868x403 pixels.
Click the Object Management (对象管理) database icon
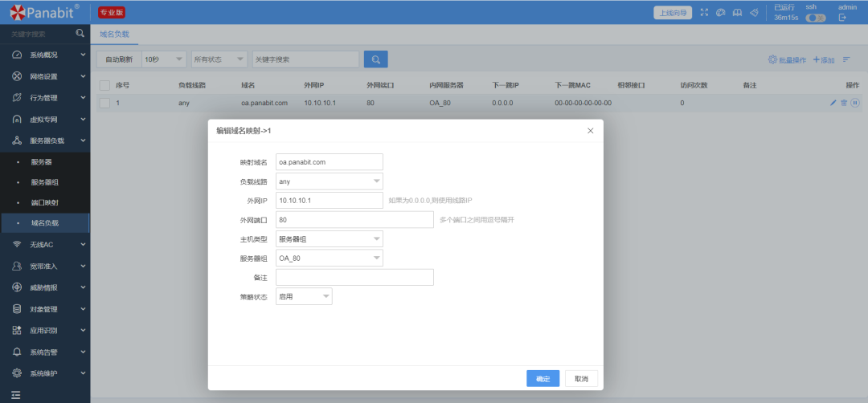coord(17,309)
